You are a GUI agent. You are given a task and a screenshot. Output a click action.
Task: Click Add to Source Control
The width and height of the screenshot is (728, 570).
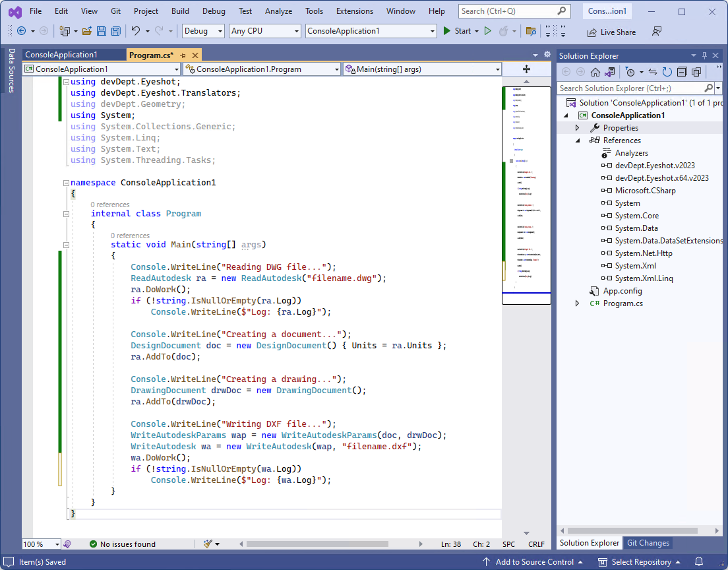click(x=534, y=562)
